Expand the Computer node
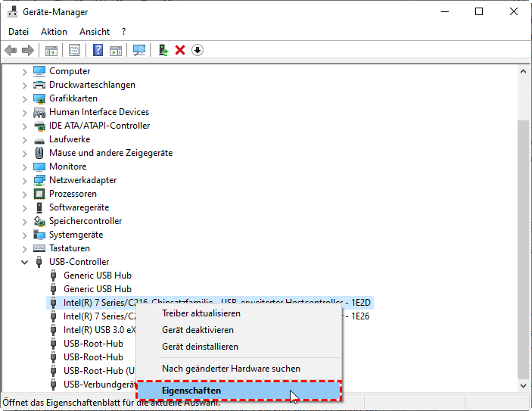 coord(24,72)
